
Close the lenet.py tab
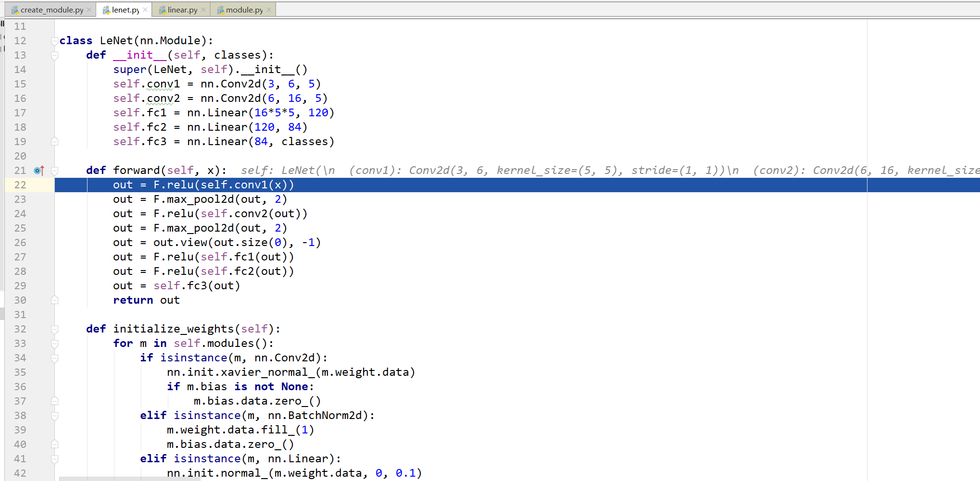point(145,10)
